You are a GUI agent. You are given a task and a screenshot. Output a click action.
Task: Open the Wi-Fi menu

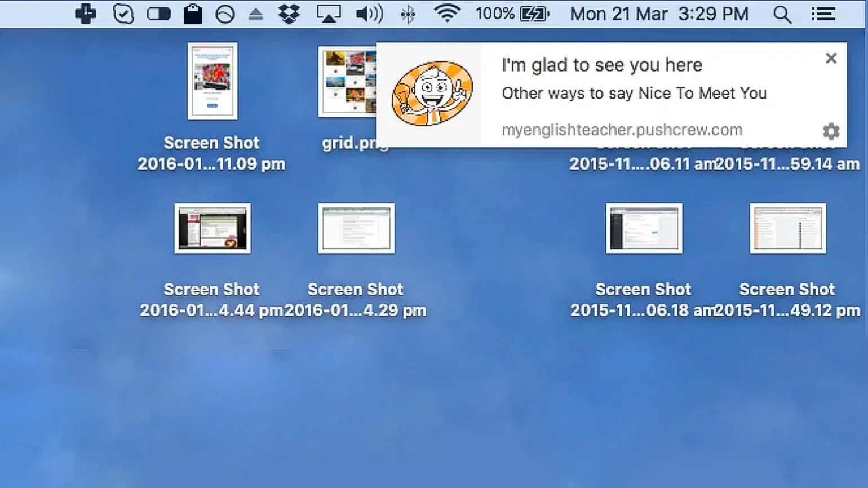[446, 14]
